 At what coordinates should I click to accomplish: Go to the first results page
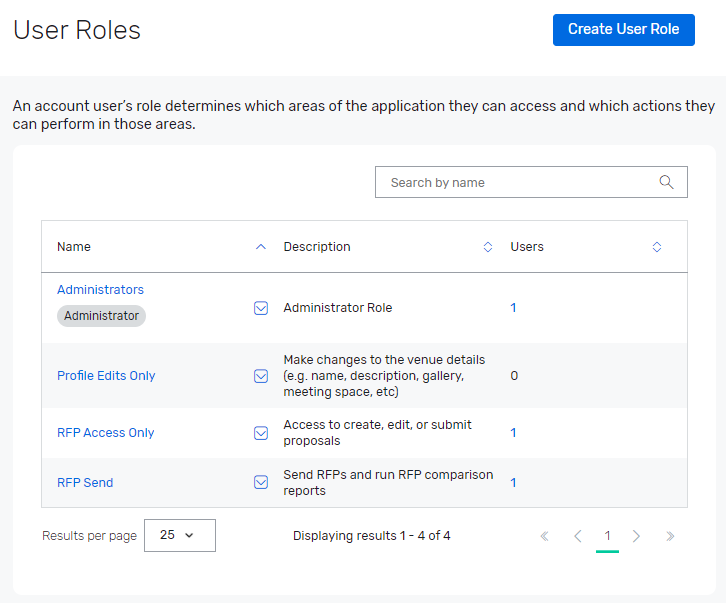coord(545,536)
